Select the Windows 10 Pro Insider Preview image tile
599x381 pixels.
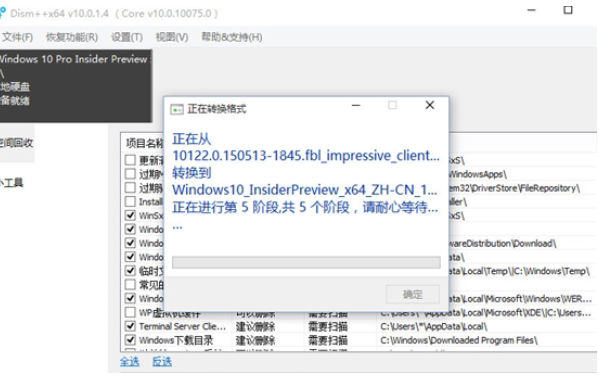click(x=76, y=86)
